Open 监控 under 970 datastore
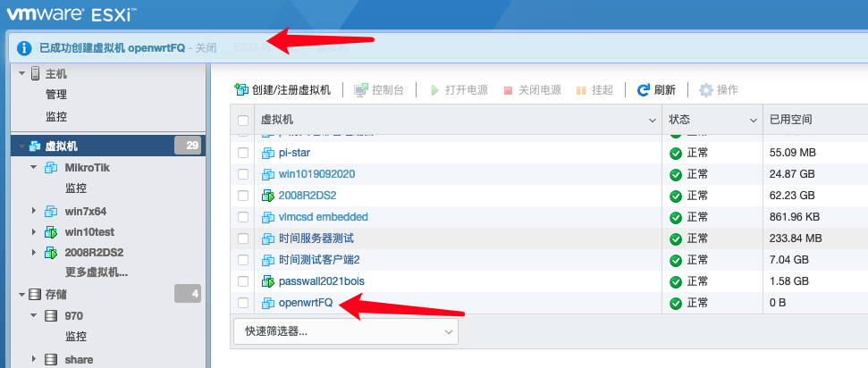The image size is (868, 368). (75, 337)
